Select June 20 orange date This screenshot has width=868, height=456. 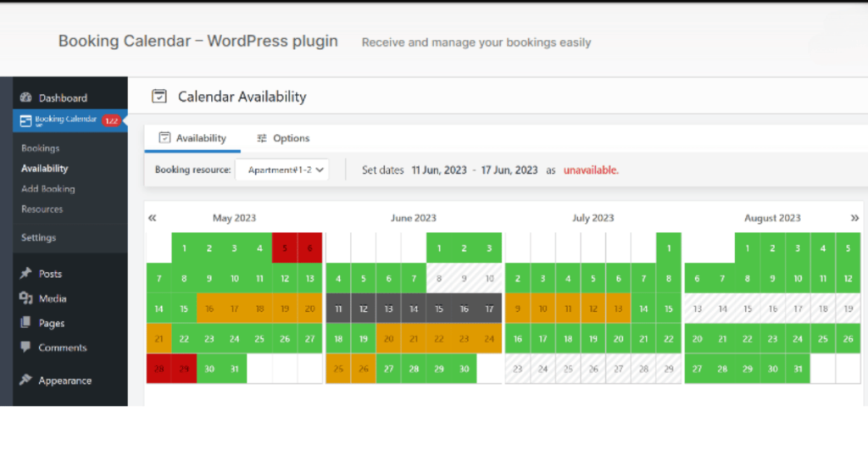point(388,339)
